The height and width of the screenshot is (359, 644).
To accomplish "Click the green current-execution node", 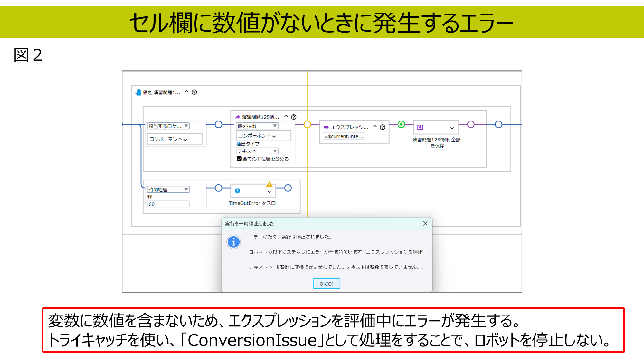I will (401, 124).
